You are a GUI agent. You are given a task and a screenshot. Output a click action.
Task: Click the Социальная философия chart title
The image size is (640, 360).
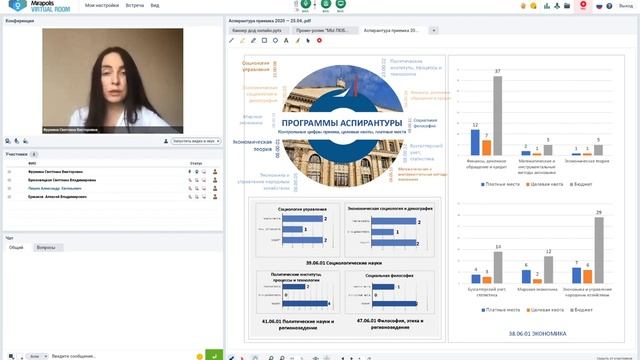point(389,276)
